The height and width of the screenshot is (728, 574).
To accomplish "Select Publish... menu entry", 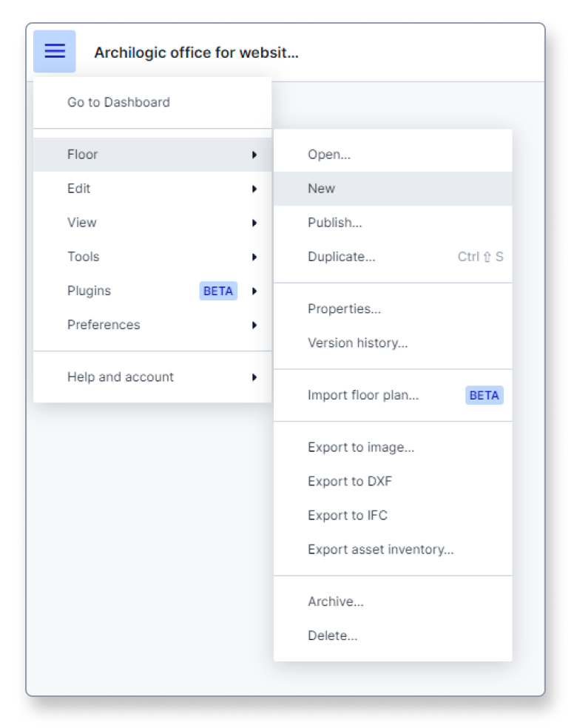I will point(393,223).
